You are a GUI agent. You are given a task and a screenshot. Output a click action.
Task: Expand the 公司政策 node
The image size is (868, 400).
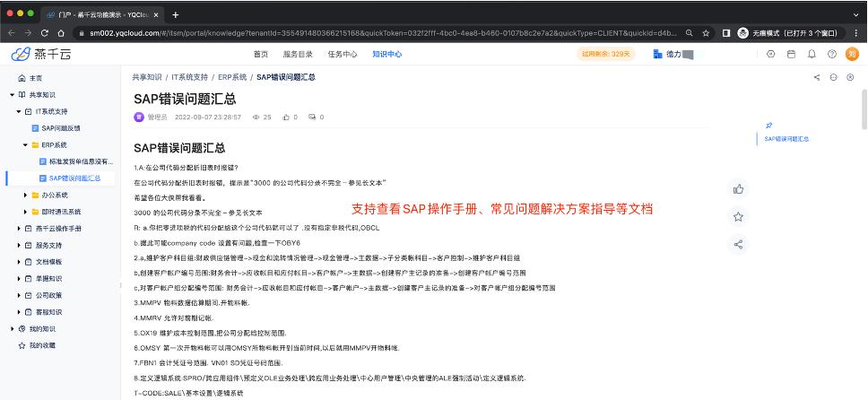(19, 295)
